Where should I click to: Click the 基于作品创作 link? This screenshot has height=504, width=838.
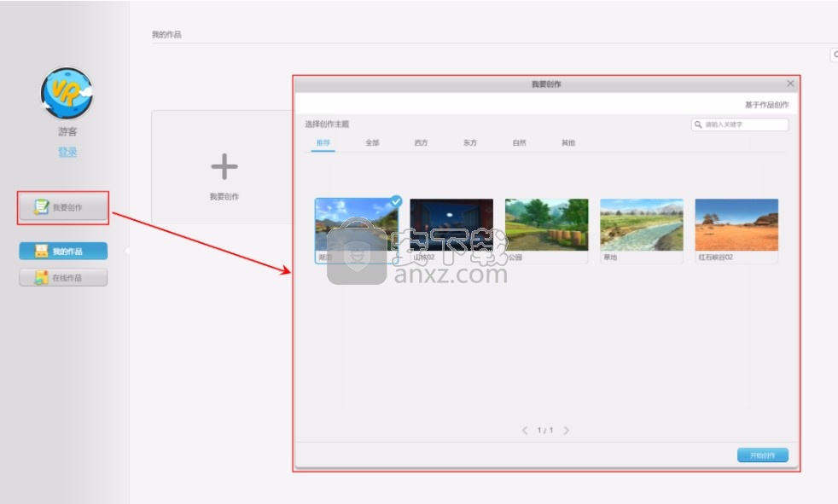pyautogui.click(x=767, y=105)
